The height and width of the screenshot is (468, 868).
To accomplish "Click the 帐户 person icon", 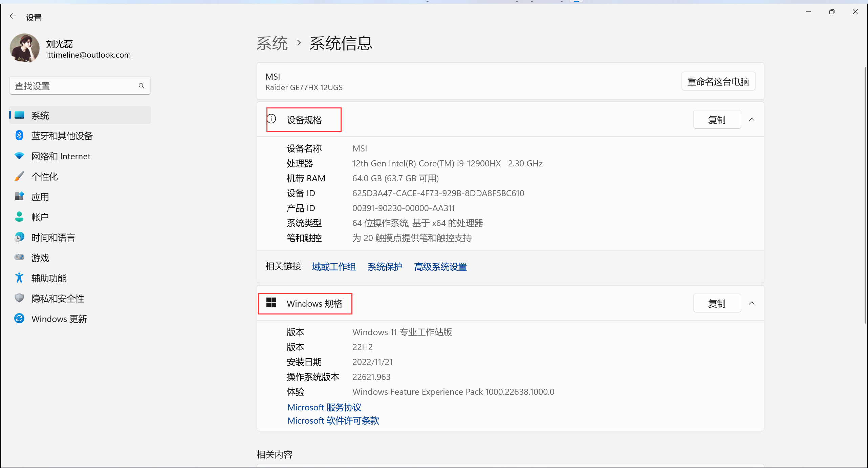I will pos(19,217).
